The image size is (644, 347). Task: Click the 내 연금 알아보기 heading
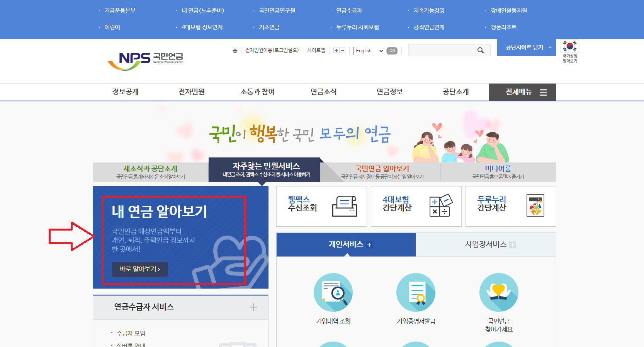point(160,212)
